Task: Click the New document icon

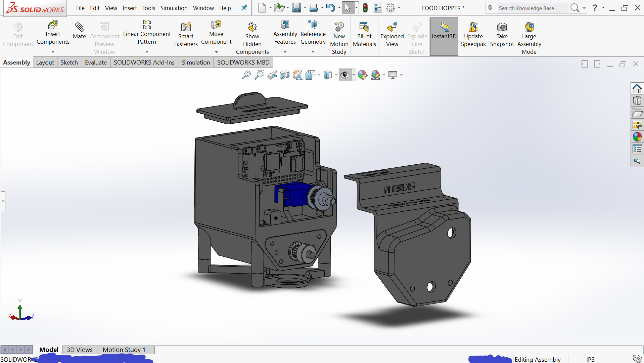Action: [262, 8]
